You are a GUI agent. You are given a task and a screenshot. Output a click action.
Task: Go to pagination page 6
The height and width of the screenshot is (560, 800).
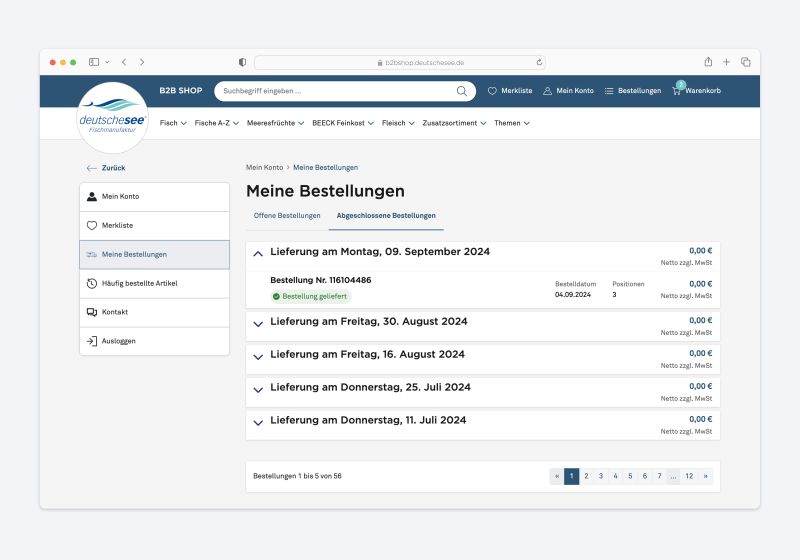tap(645, 476)
